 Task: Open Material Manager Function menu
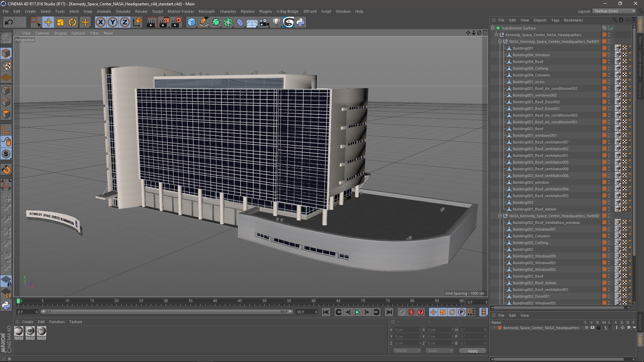[57, 322]
